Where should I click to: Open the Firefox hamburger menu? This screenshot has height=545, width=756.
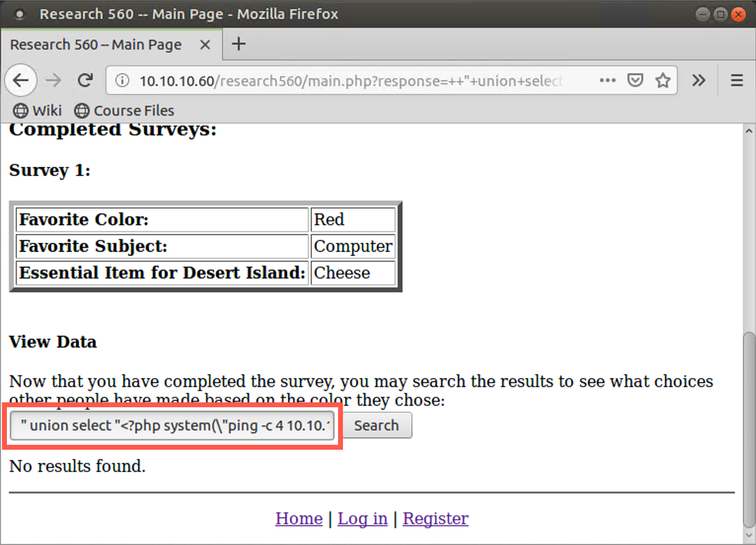736,80
